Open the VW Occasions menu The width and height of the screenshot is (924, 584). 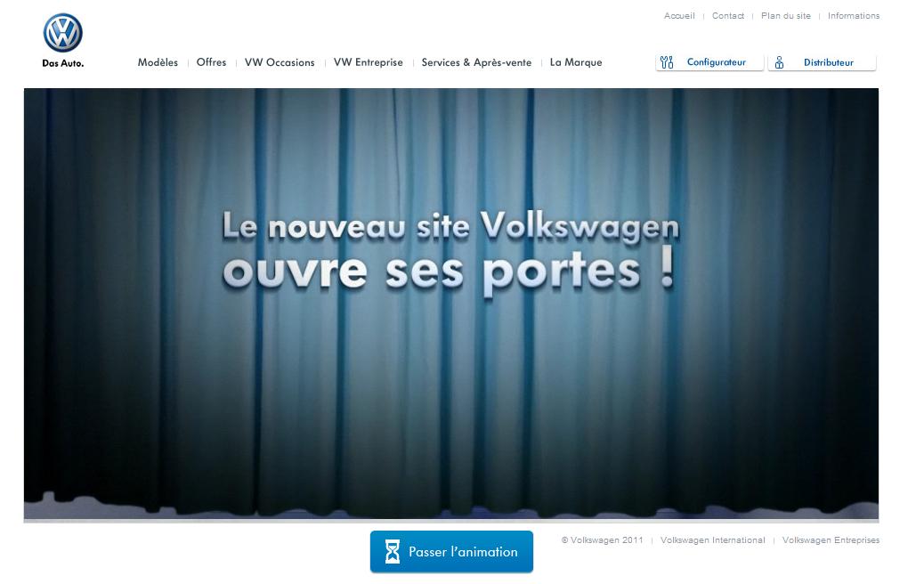(x=280, y=62)
